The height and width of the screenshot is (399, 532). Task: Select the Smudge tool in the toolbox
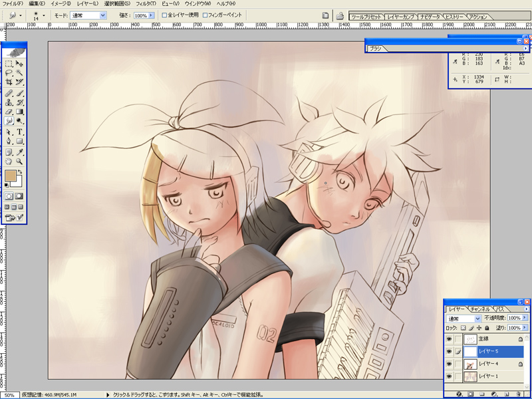click(x=9, y=120)
